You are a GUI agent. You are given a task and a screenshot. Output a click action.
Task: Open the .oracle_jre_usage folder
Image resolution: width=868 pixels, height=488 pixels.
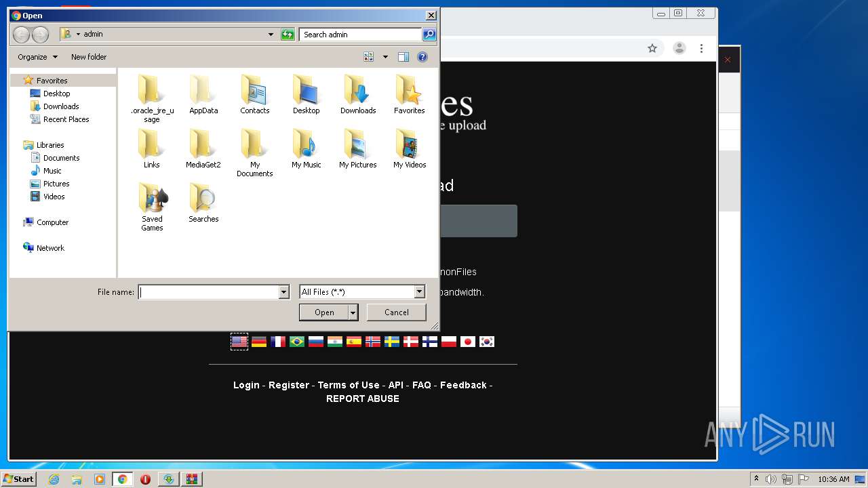[152, 98]
